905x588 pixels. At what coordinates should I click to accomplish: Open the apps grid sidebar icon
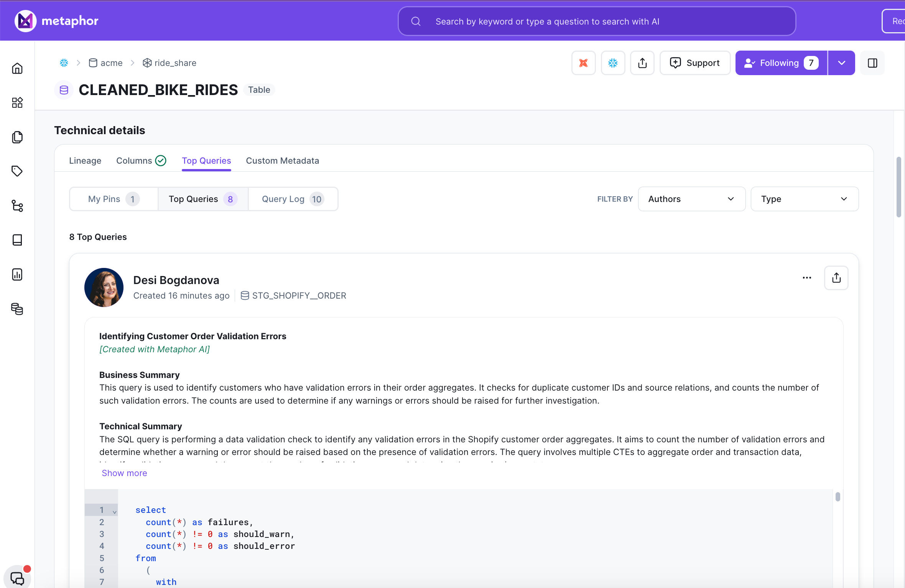(17, 103)
